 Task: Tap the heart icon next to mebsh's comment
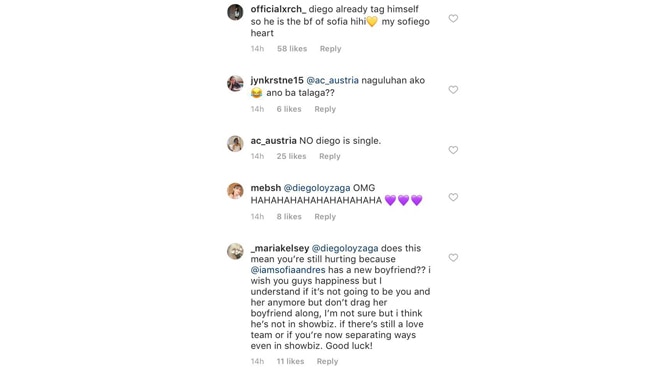(x=453, y=197)
